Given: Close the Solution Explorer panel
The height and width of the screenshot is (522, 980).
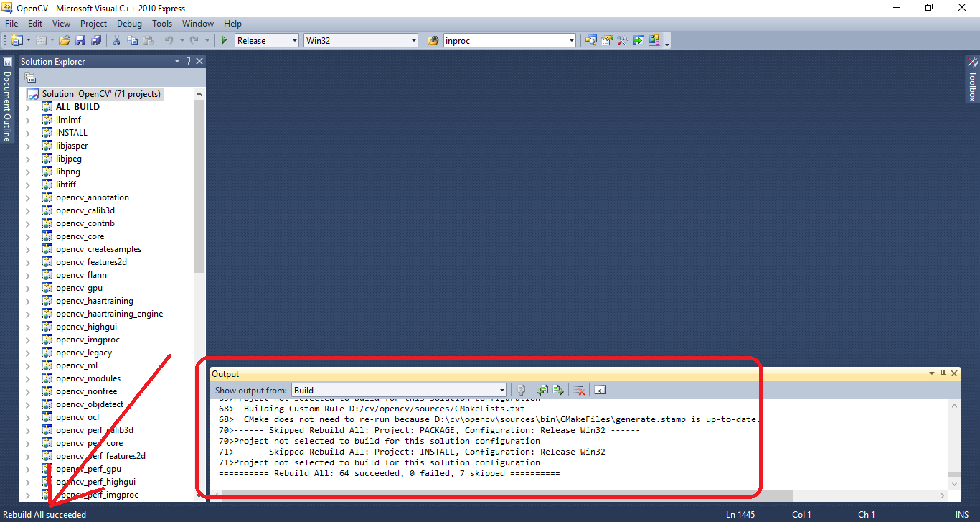Looking at the screenshot, I should coord(199,61).
